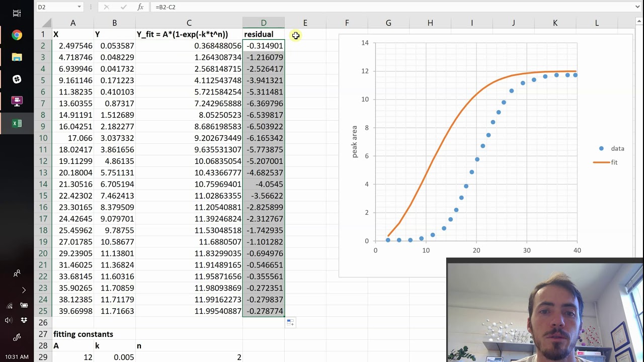Open the Quick Analysis button below selection

click(x=290, y=322)
